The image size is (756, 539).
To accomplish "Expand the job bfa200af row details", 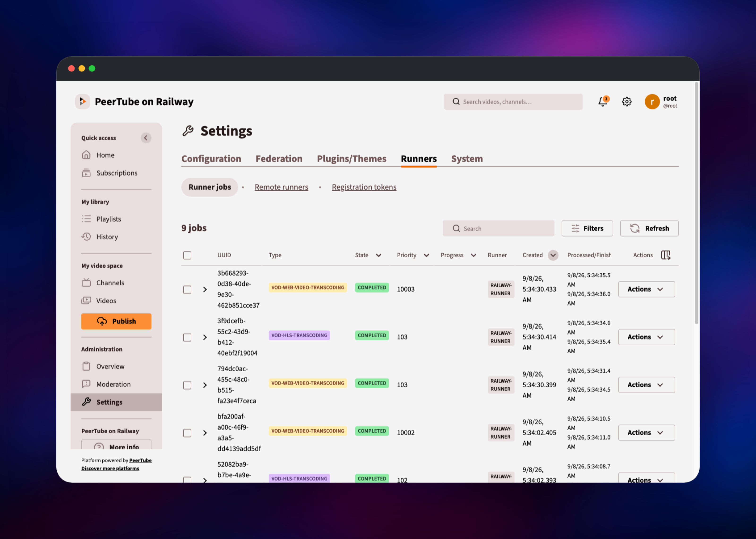I will click(x=205, y=433).
